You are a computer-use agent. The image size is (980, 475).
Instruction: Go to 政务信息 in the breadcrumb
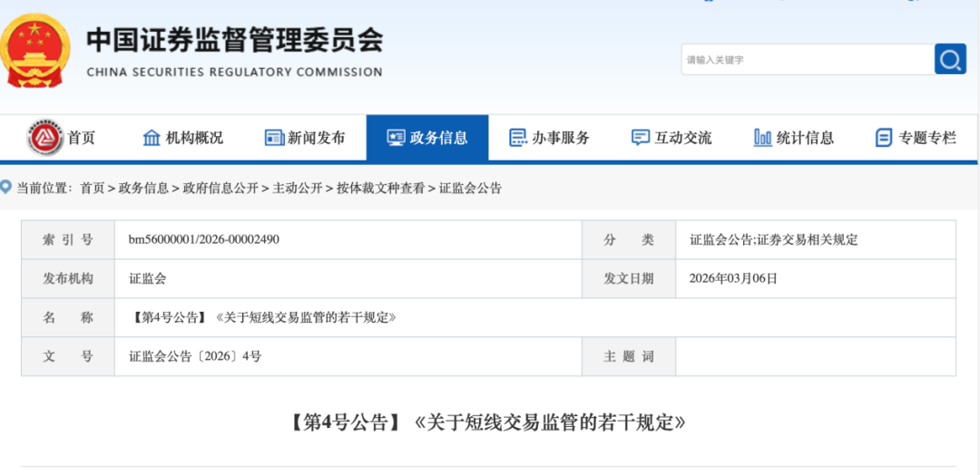(x=143, y=188)
